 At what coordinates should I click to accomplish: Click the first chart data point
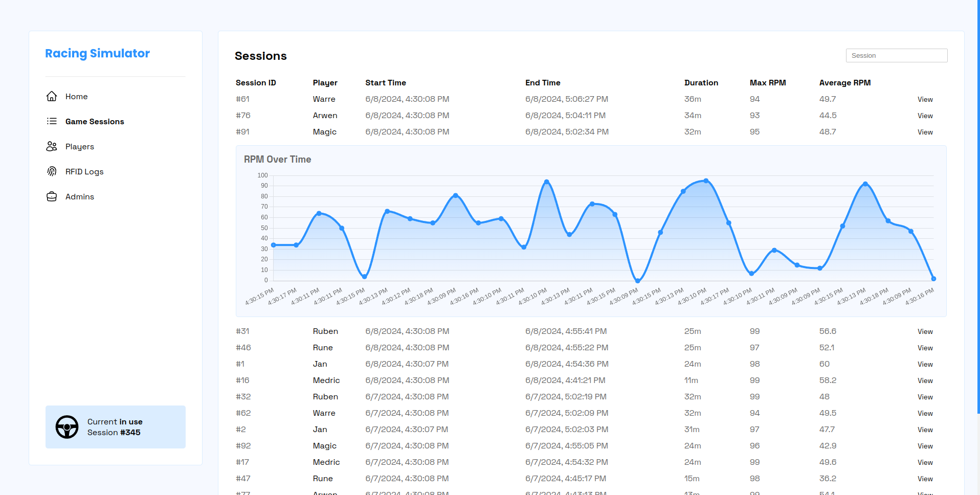(x=274, y=245)
